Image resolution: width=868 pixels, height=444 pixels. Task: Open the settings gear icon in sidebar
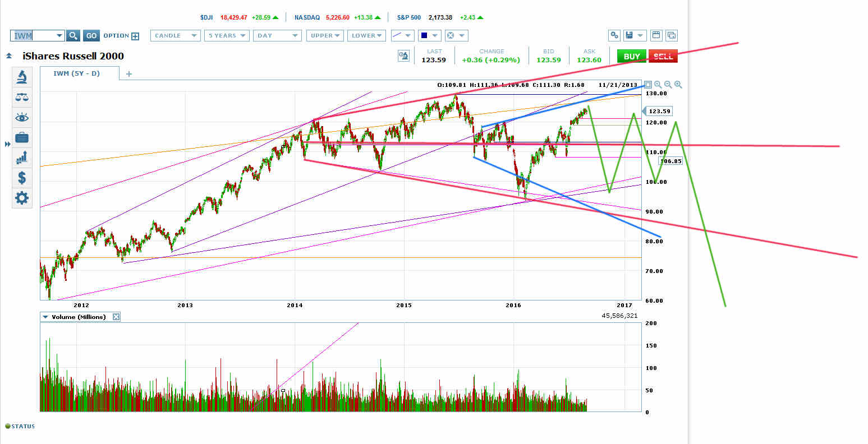[x=22, y=197]
